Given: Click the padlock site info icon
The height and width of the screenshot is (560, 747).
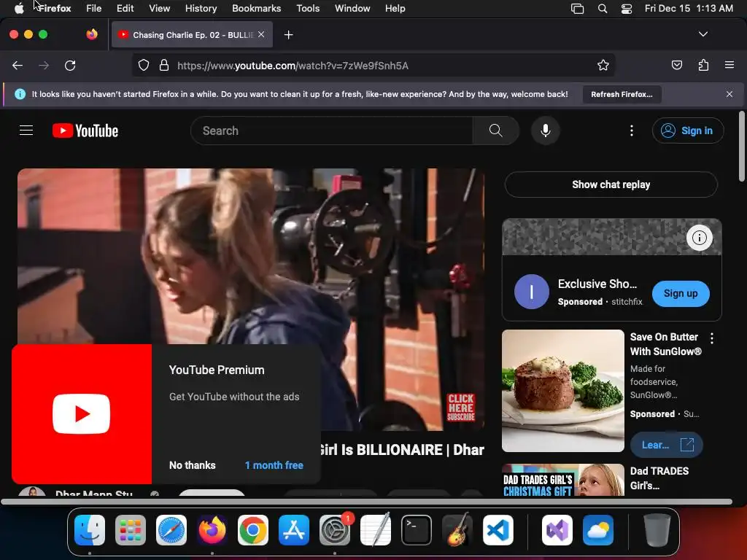Looking at the screenshot, I should 164,65.
